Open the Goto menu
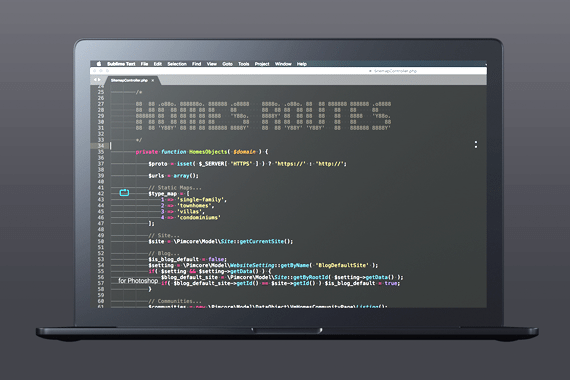The height and width of the screenshot is (380, 570). point(228,64)
